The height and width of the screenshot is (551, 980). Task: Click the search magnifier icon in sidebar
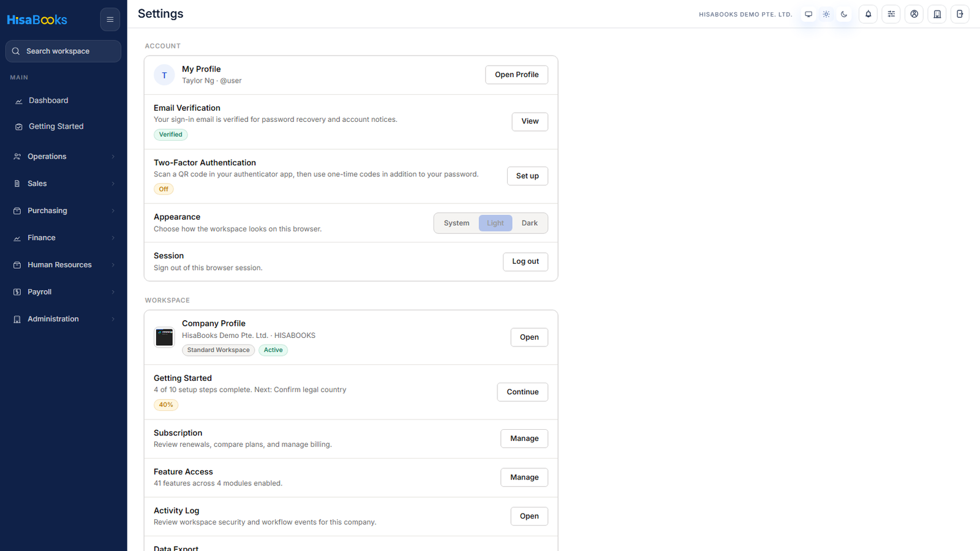coord(16,51)
